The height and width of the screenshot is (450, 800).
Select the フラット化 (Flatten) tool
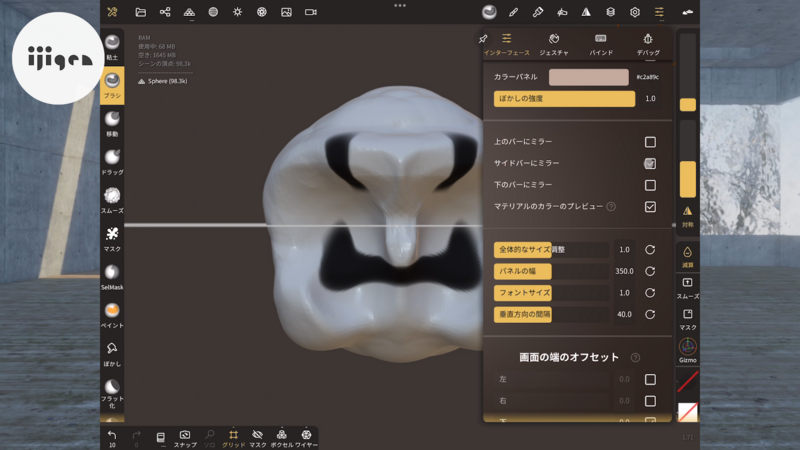[112, 393]
